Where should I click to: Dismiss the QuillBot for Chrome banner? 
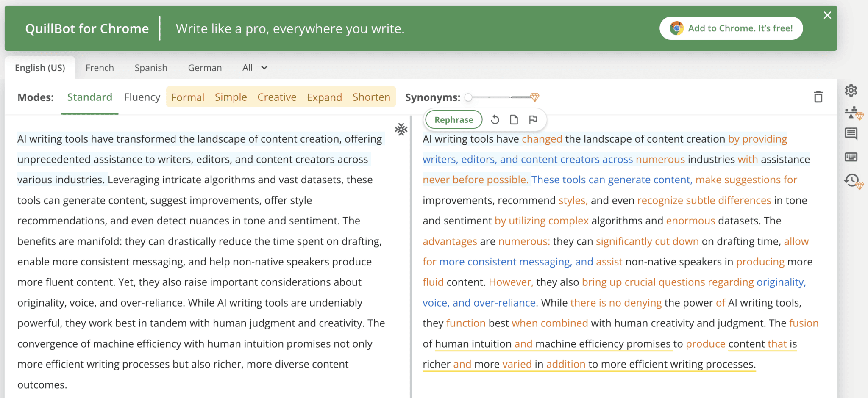827,15
